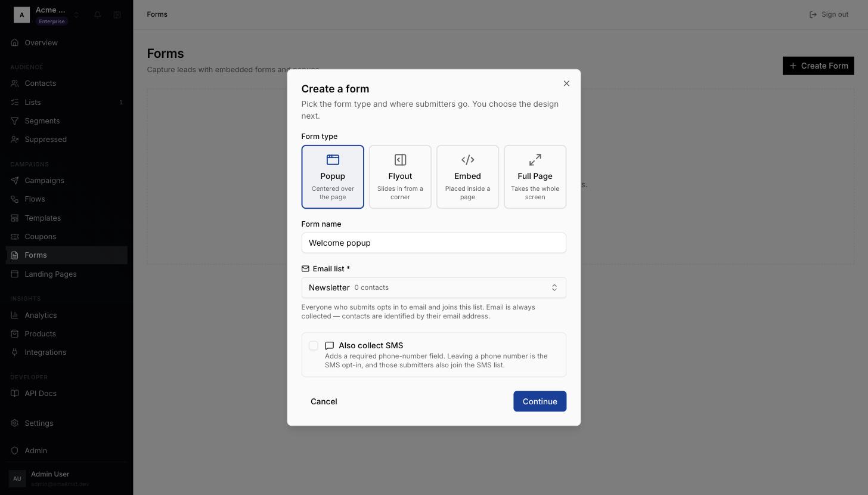The image size is (868, 495).
Task: Close the Create a form dialog
Action: [566, 83]
